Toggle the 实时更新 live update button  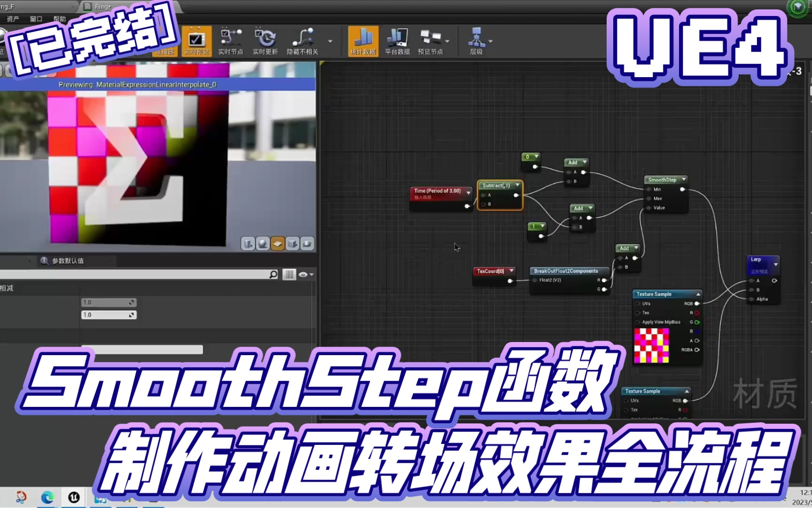coord(265,41)
